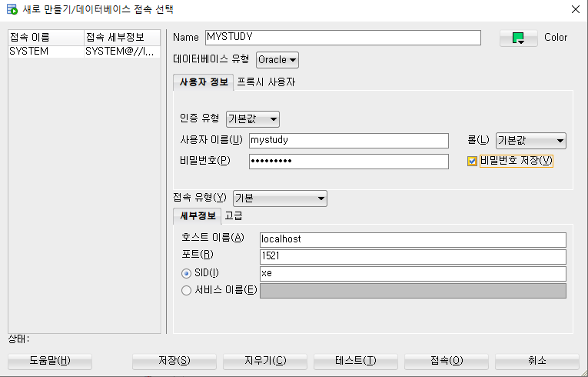Focus the SID field containing xe
The height and width of the screenshot is (377, 588).
click(413, 274)
